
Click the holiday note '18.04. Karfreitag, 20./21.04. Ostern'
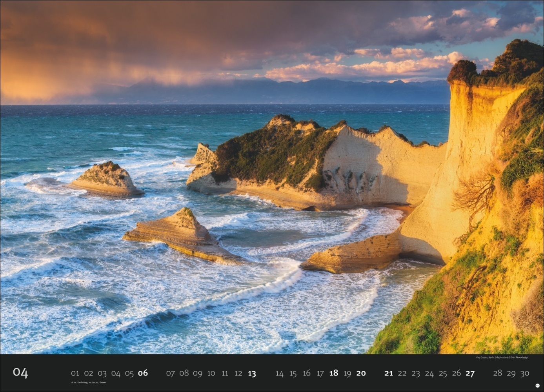point(88,383)
